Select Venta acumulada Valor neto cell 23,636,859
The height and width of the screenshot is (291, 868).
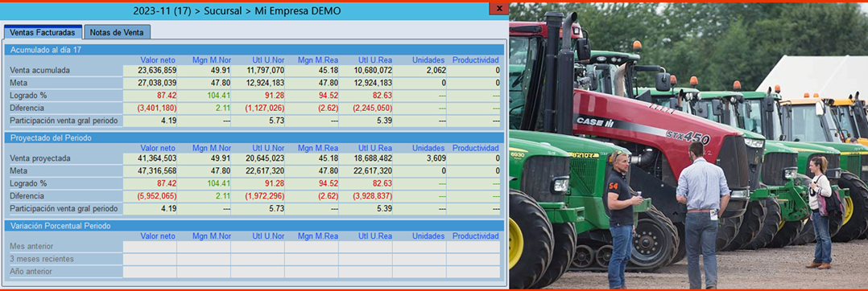point(150,71)
